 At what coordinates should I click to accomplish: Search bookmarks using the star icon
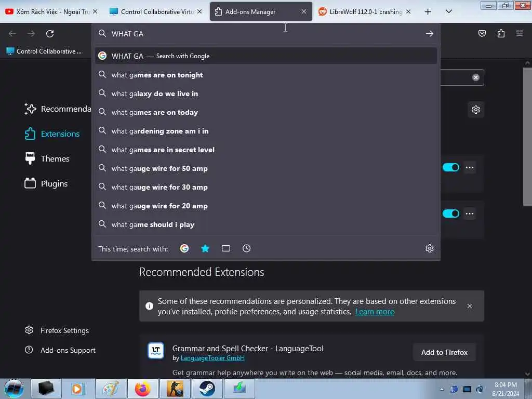pos(205,248)
